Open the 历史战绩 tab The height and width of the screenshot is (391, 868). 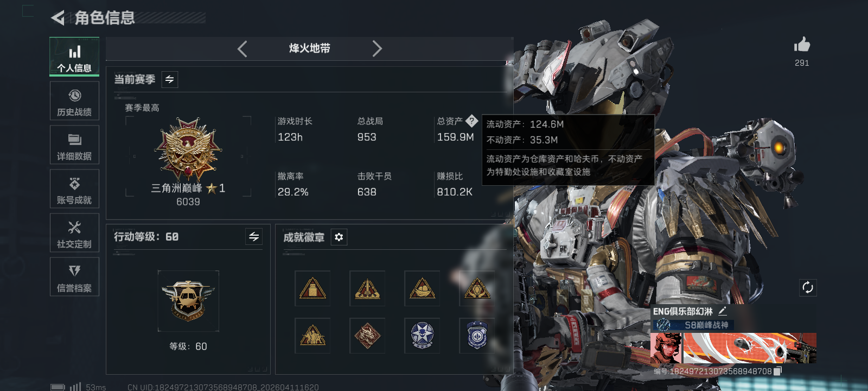pyautogui.click(x=74, y=101)
